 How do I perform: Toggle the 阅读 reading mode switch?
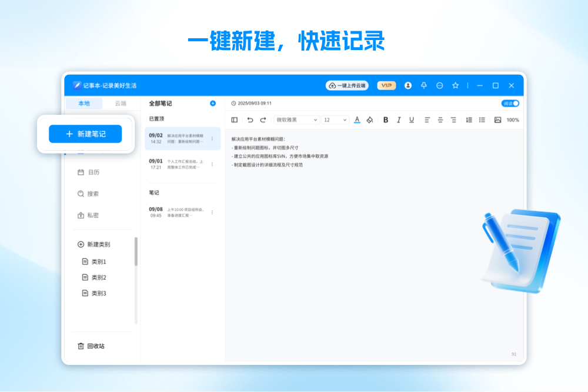(510, 103)
